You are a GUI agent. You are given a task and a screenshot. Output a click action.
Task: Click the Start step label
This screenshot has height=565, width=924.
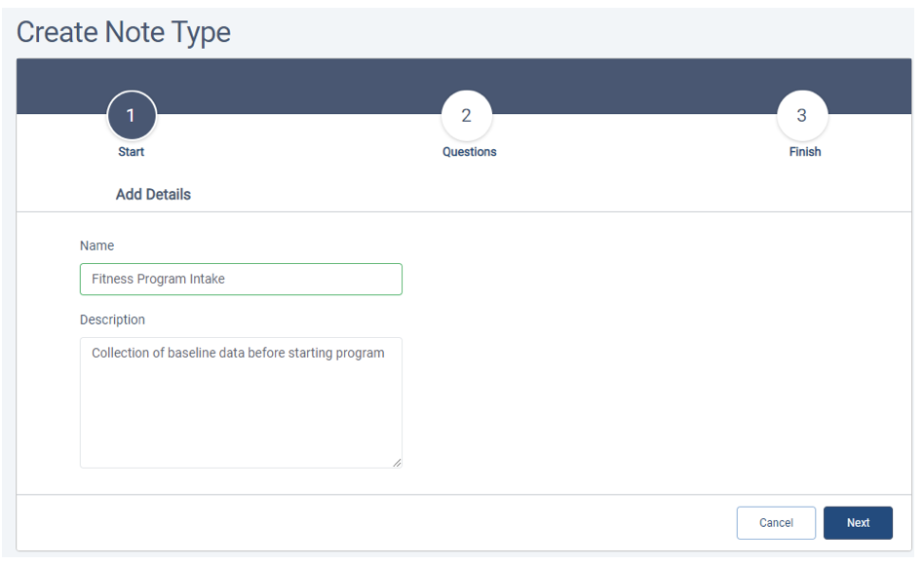(131, 152)
